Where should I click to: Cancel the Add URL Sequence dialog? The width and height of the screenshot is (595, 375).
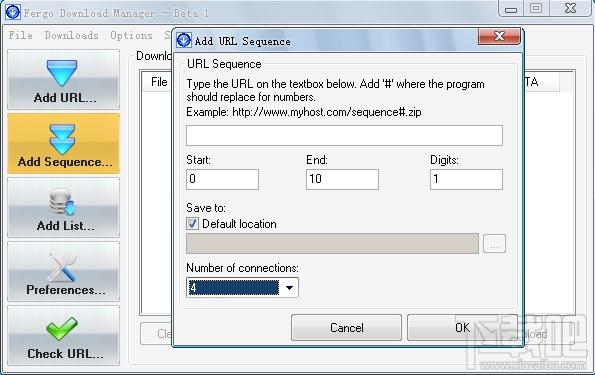coord(346,328)
